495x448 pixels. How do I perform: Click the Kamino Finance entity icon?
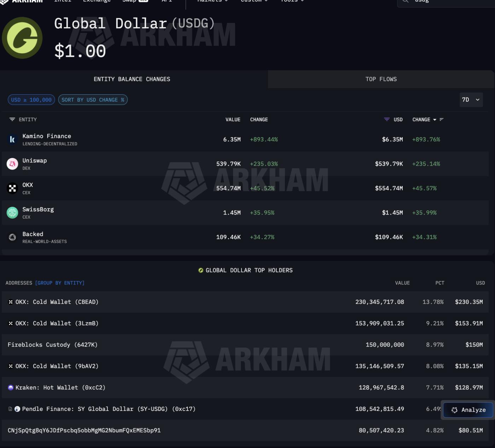click(x=12, y=140)
